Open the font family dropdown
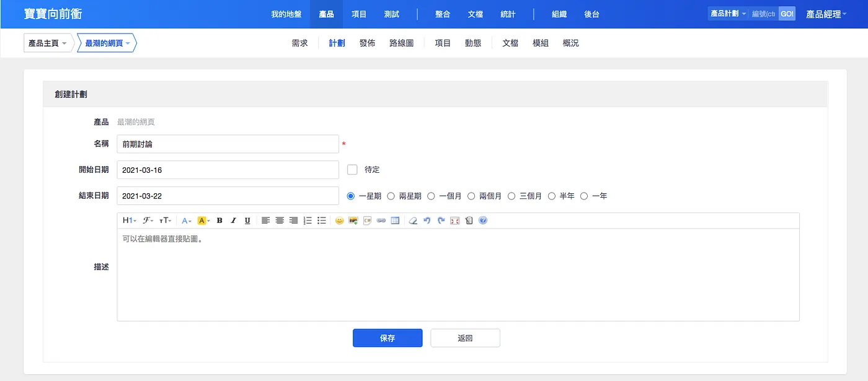The width and height of the screenshot is (868, 381). (148, 221)
